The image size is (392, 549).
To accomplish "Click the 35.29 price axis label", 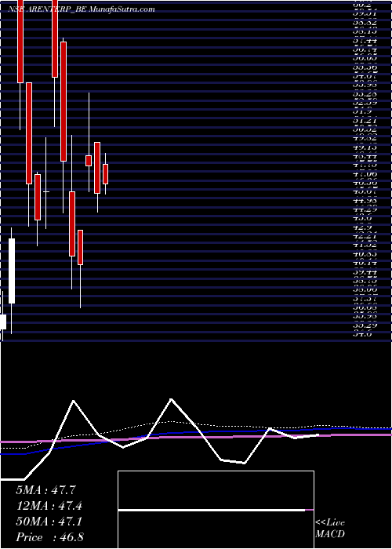I will [x=365, y=325].
